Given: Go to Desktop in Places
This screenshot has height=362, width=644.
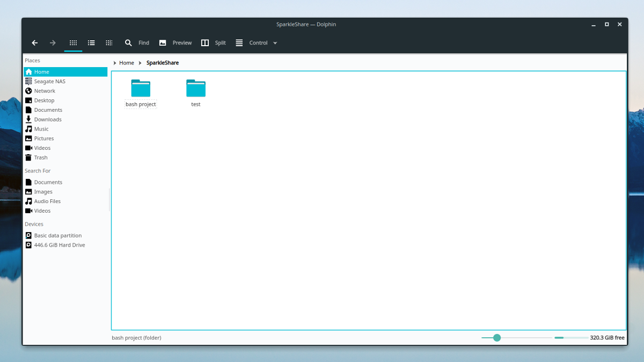Looking at the screenshot, I should [65, 100].
